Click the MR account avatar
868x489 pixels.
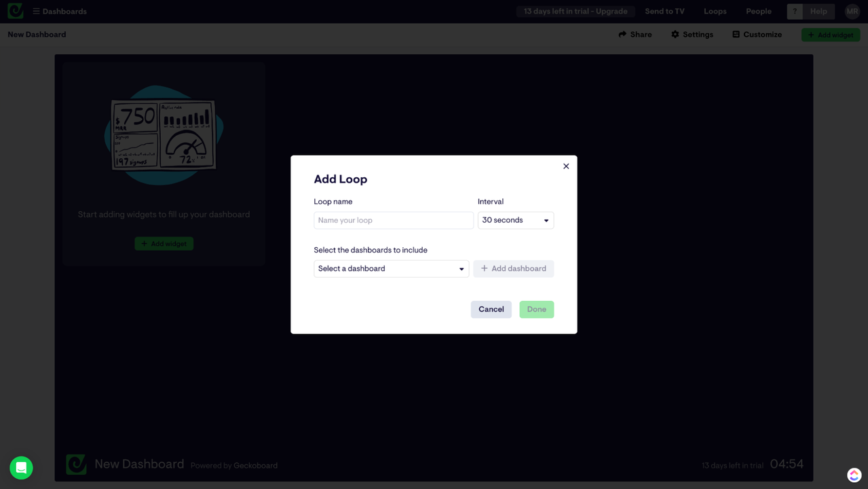click(x=852, y=11)
